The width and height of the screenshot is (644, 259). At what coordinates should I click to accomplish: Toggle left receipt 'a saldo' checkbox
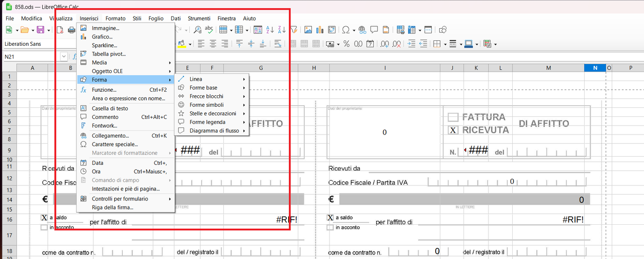[x=44, y=218]
